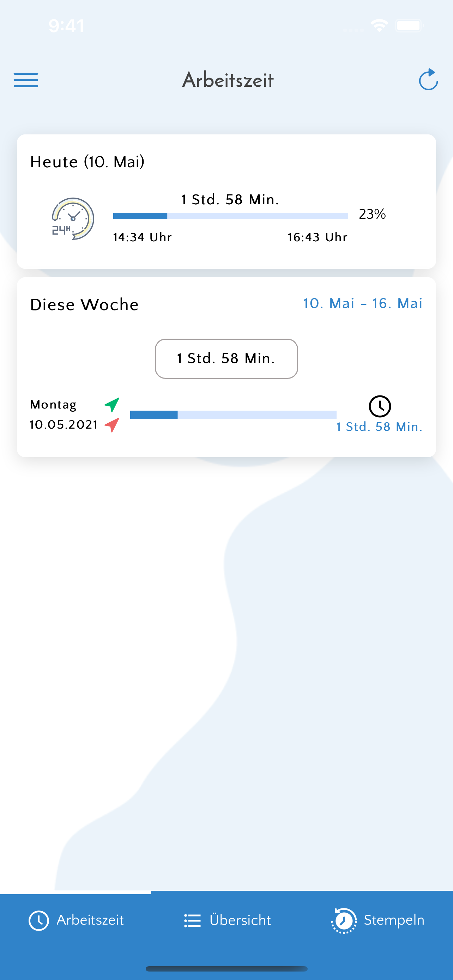Tap the 9:41 status bar time

(66, 26)
